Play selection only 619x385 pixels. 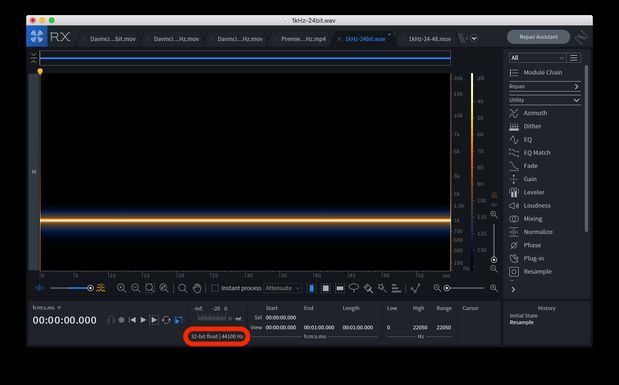[x=154, y=320]
